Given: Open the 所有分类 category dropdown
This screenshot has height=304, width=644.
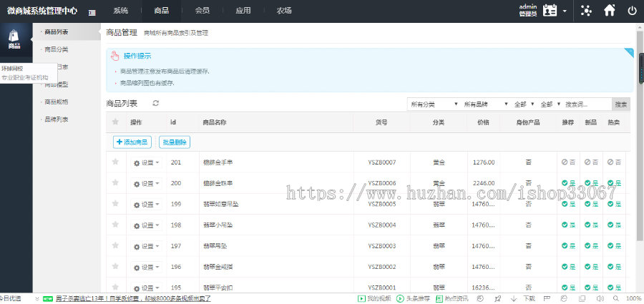Looking at the screenshot, I should 434,104.
